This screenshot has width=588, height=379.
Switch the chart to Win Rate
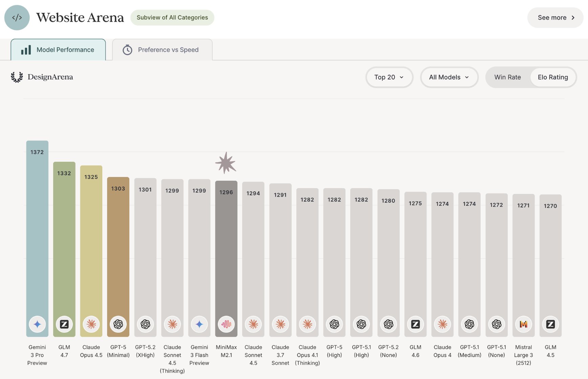point(507,77)
